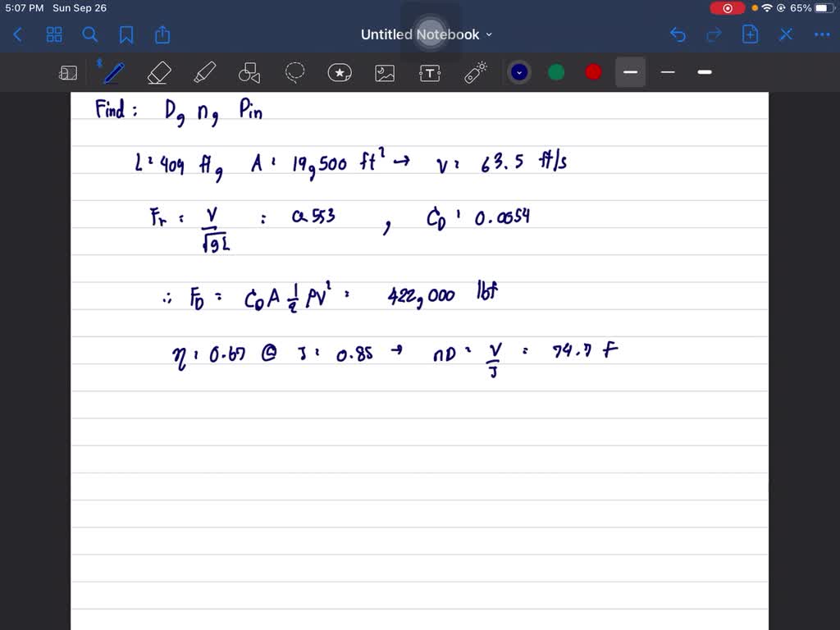Undo the last pen stroke
The height and width of the screenshot is (630, 840).
pos(677,34)
